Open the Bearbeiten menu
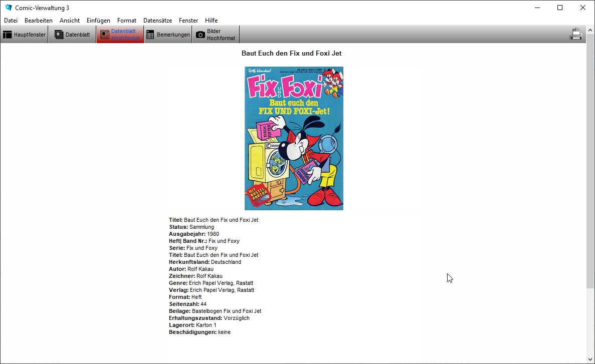 [x=39, y=21]
